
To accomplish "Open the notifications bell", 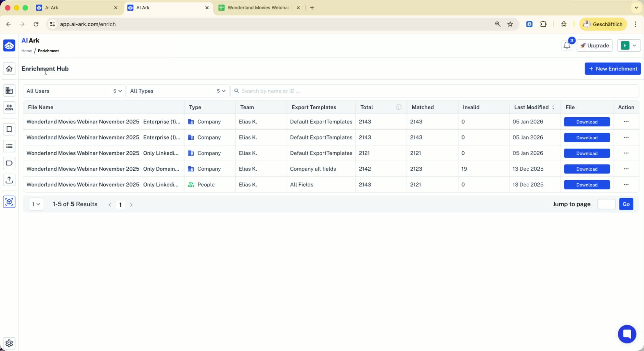I will coord(567,45).
